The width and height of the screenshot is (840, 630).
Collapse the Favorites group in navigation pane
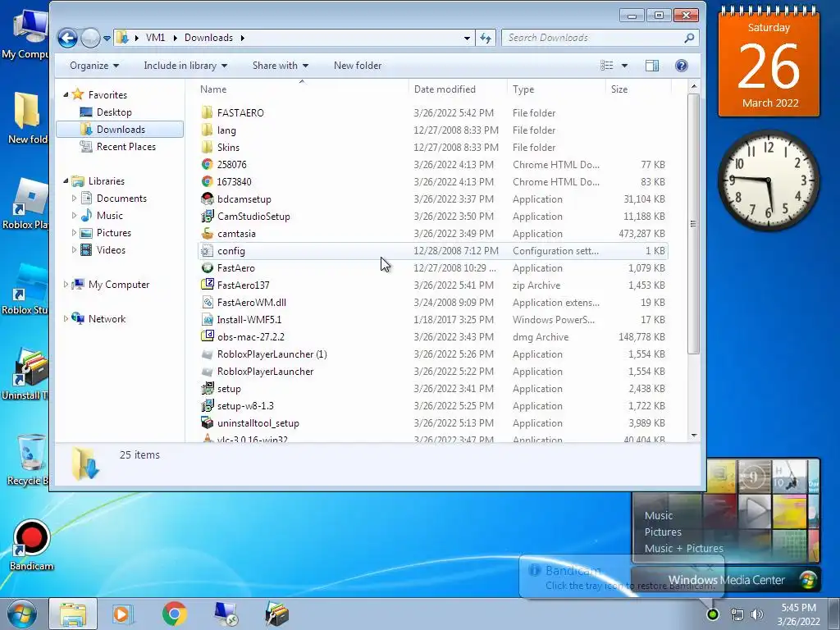point(66,95)
